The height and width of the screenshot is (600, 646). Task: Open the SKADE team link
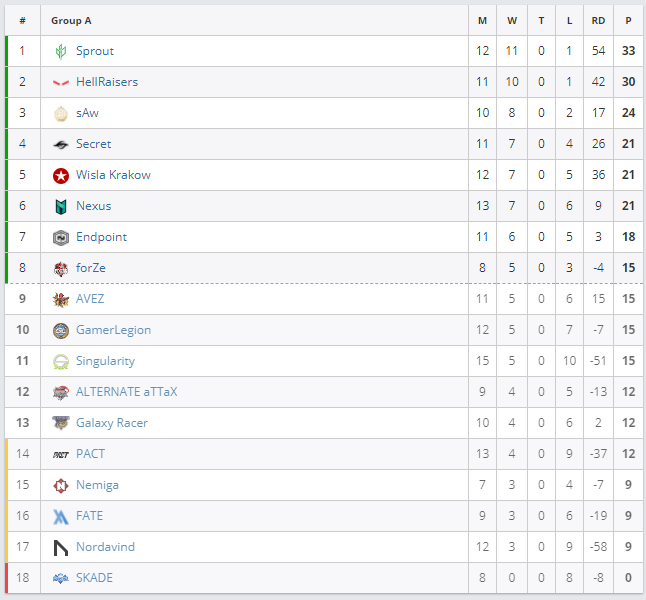click(94, 578)
